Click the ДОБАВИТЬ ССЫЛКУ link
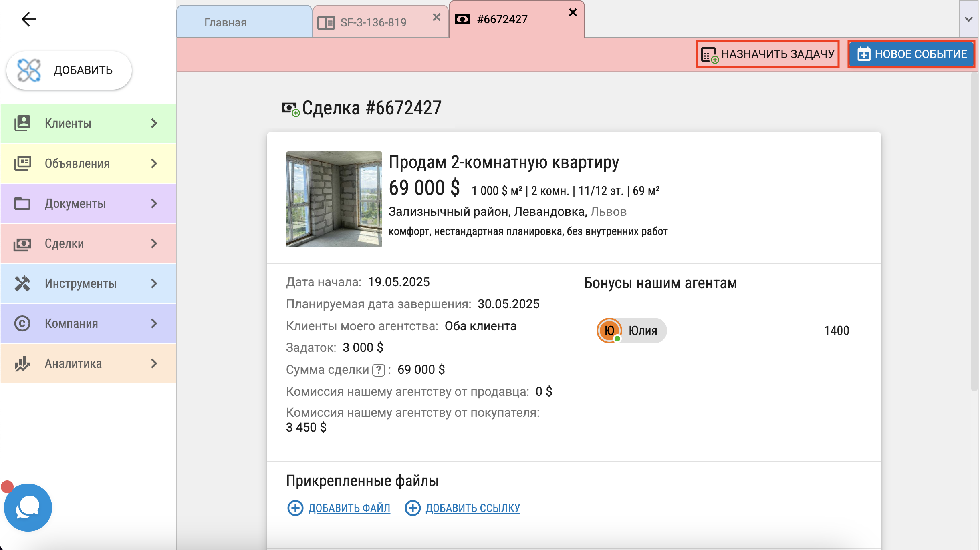 pyautogui.click(x=473, y=508)
